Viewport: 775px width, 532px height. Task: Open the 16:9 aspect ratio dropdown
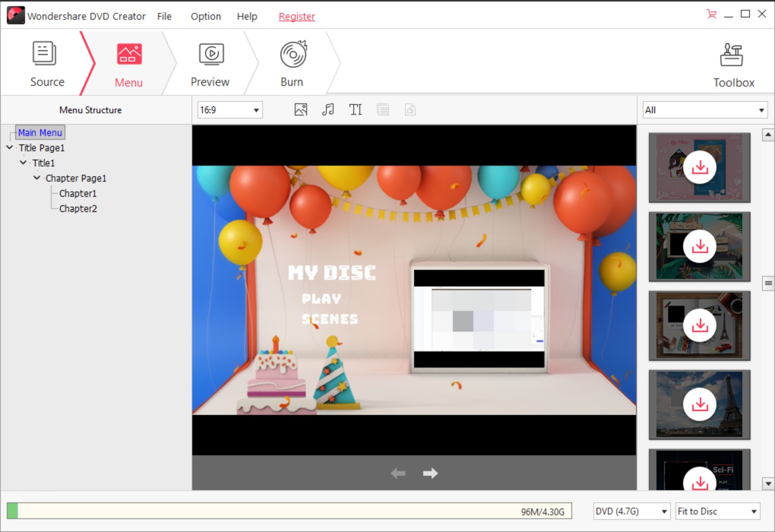tap(255, 109)
